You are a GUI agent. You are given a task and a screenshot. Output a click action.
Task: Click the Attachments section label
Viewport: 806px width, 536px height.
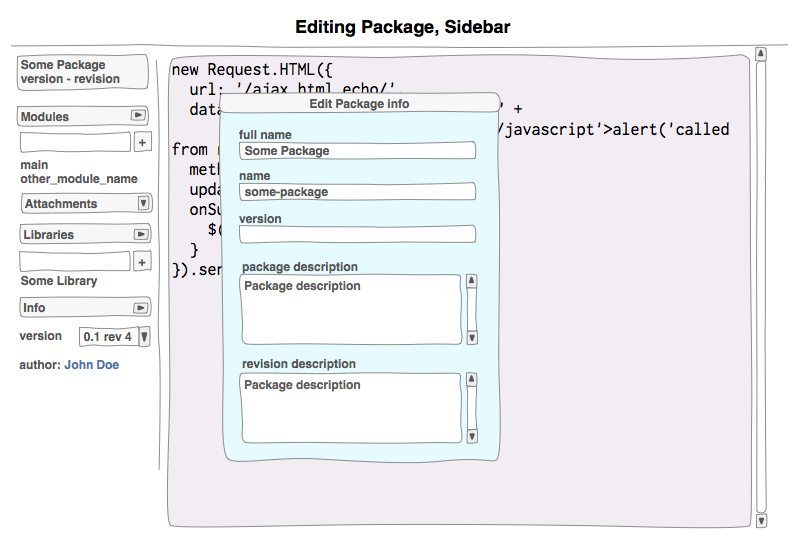(x=61, y=204)
